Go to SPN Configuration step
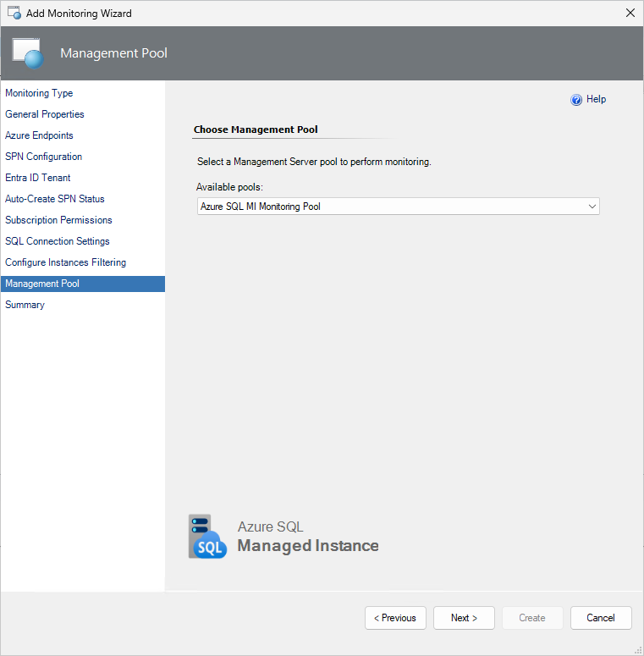This screenshot has width=644, height=656. click(43, 157)
